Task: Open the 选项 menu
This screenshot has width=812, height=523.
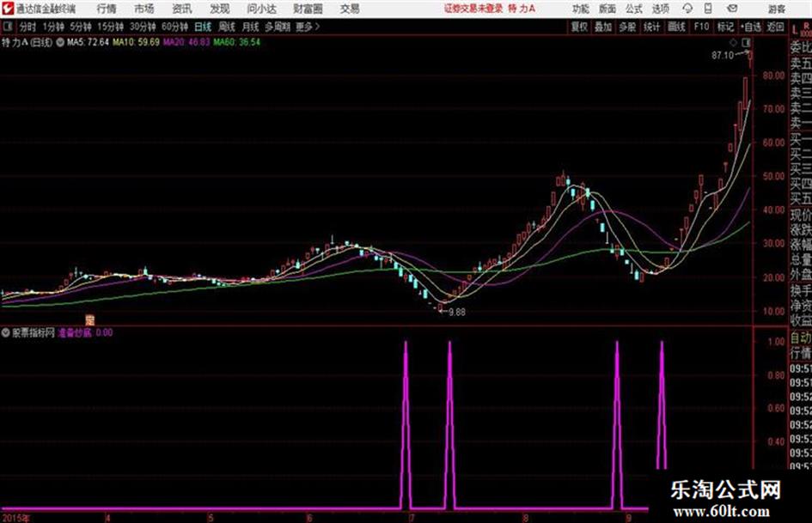Action: tap(660, 9)
